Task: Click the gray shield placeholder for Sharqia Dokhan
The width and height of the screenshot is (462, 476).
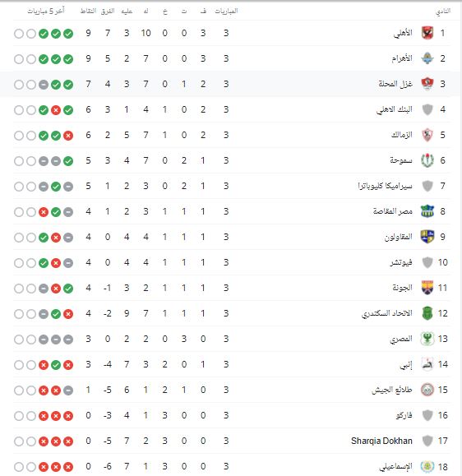Action: (427, 441)
